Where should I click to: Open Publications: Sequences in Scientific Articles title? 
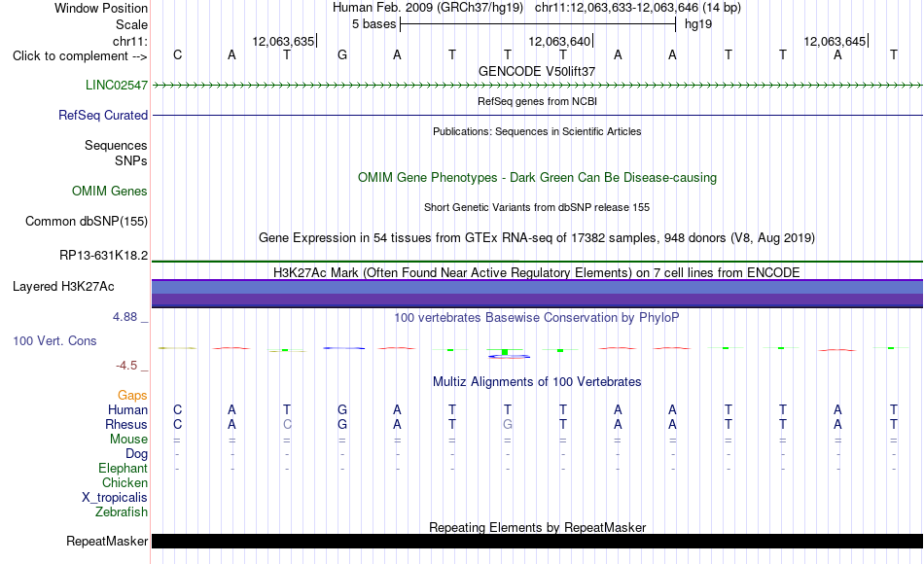537,131
